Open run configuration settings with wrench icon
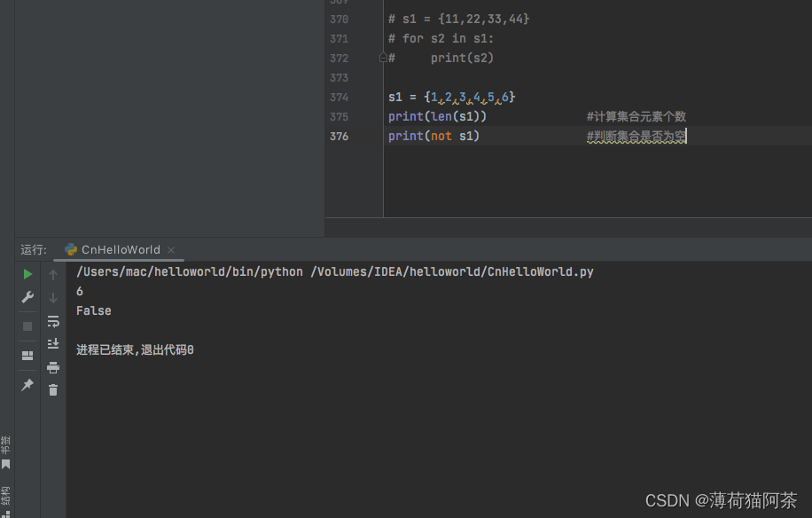Image resolution: width=812 pixels, height=518 pixels. pyautogui.click(x=27, y=297)
